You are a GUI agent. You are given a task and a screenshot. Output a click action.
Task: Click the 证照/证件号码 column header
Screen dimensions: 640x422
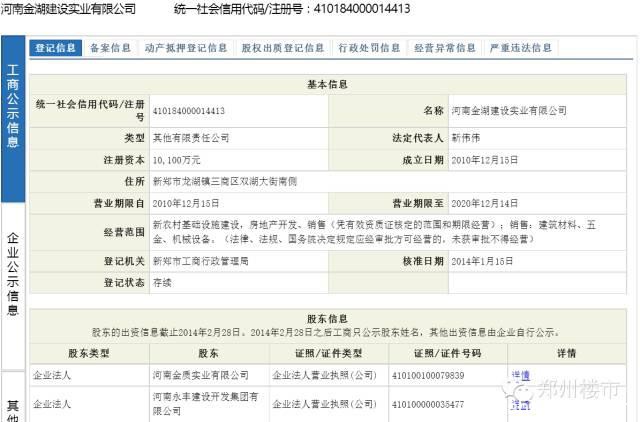tap(448, 353)
